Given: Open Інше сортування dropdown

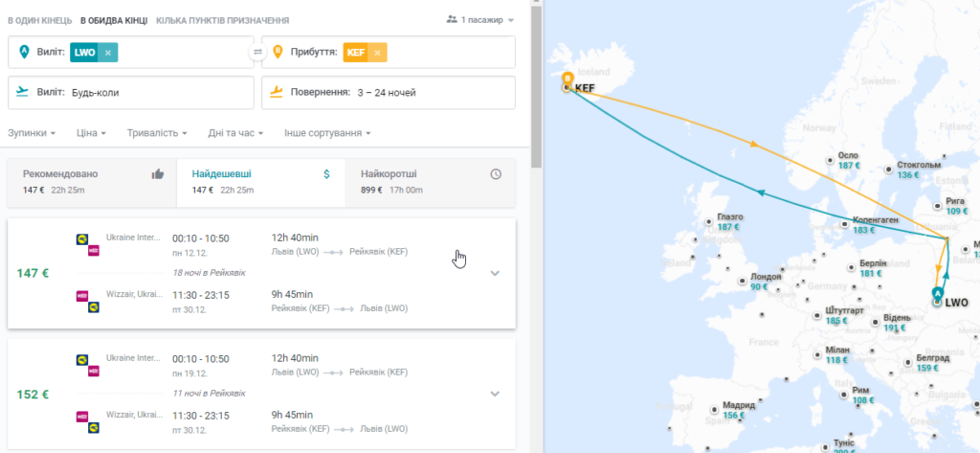Looking at the screenshot, I should (x=327, y=133).
